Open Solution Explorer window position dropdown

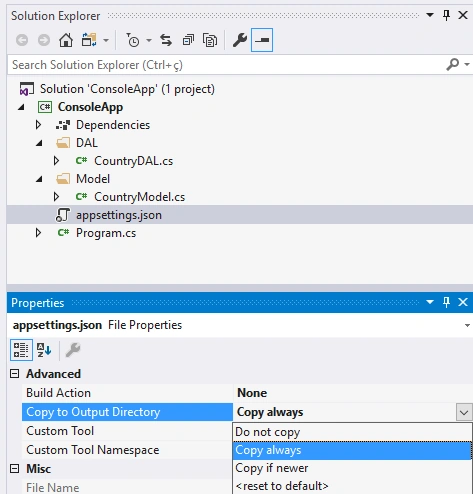430,15
